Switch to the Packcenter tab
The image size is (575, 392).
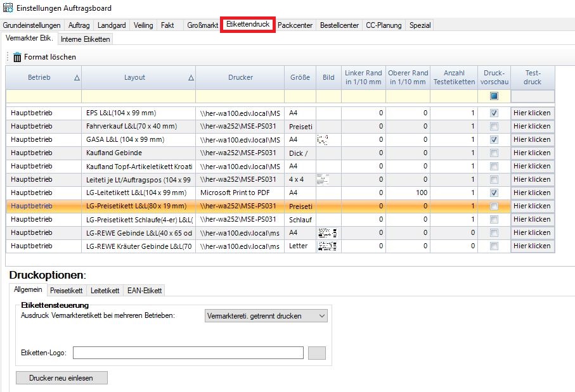295,25
